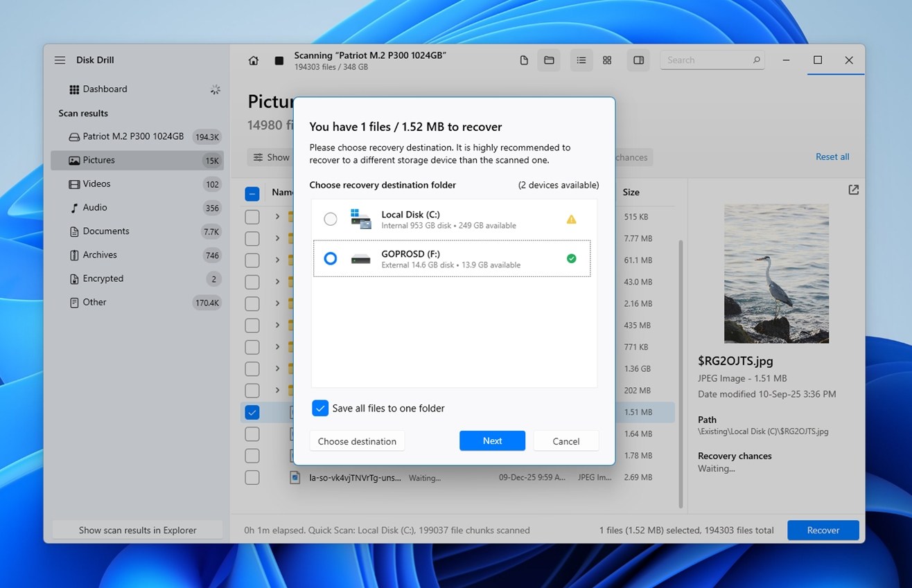This screenshot has height=588, width=912.
Task: Click the warning icon next to Local Disk (C:)
Action: [x=571, y=219]
